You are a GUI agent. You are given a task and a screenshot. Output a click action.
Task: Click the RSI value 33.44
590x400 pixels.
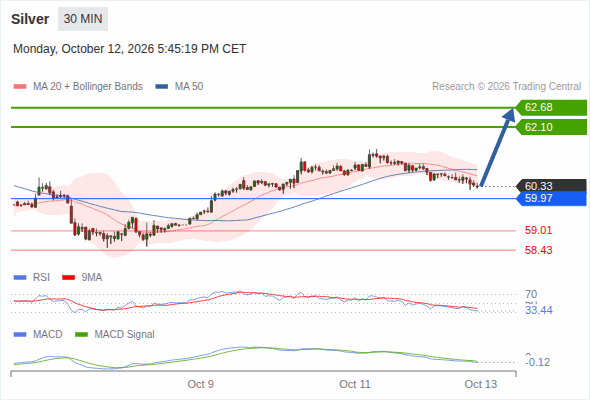point(539,310)
